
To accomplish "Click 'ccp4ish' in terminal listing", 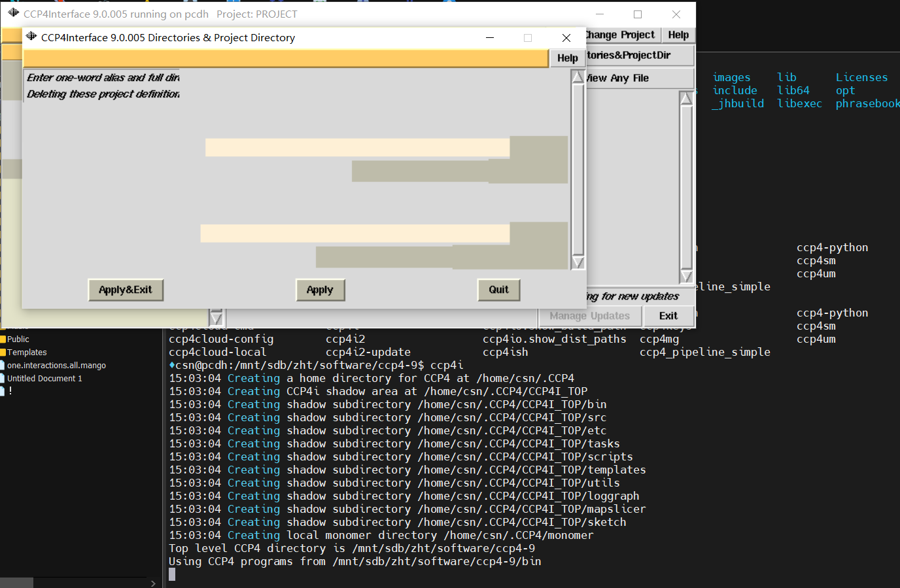I will tap(506, 352).
